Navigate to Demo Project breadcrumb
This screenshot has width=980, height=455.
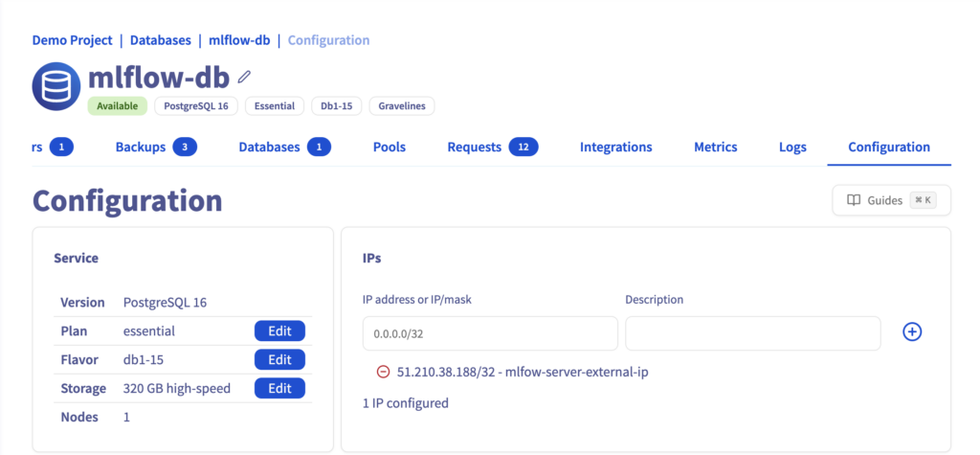pyautogui.click(x=72, y=40)
